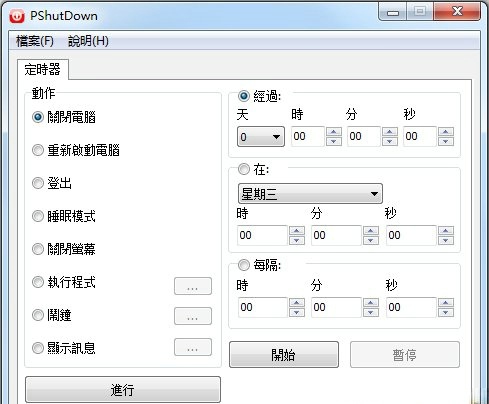Increase seconds in 在 group
Screen dimensions: 489x404
click(x=446, y=230)
